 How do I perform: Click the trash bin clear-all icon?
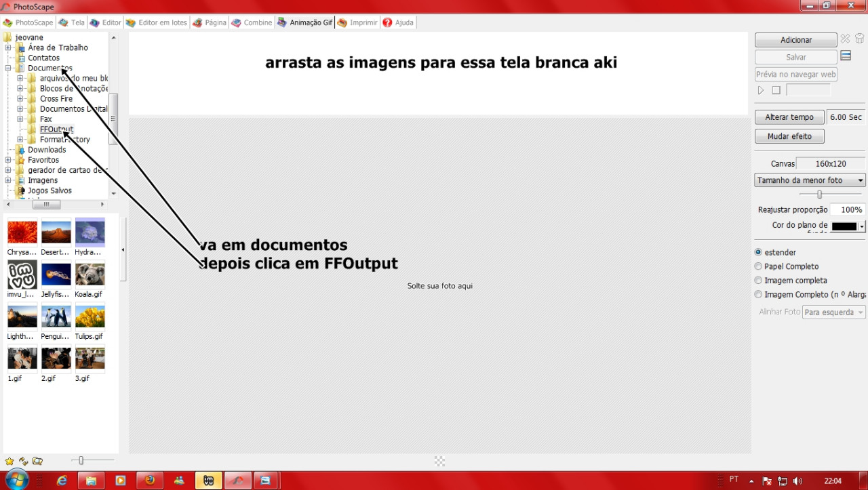pyautogui.click(x=859, y=39)
